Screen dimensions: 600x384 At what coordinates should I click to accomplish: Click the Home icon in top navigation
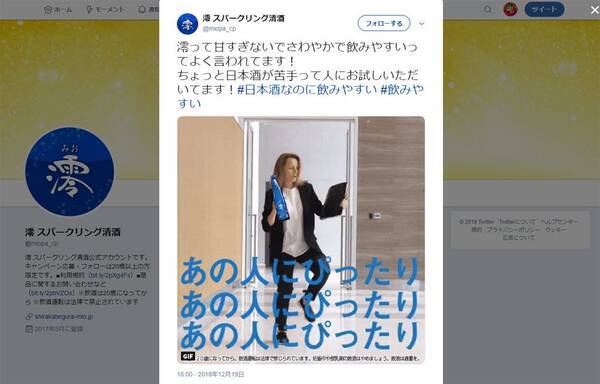point(48,10)
